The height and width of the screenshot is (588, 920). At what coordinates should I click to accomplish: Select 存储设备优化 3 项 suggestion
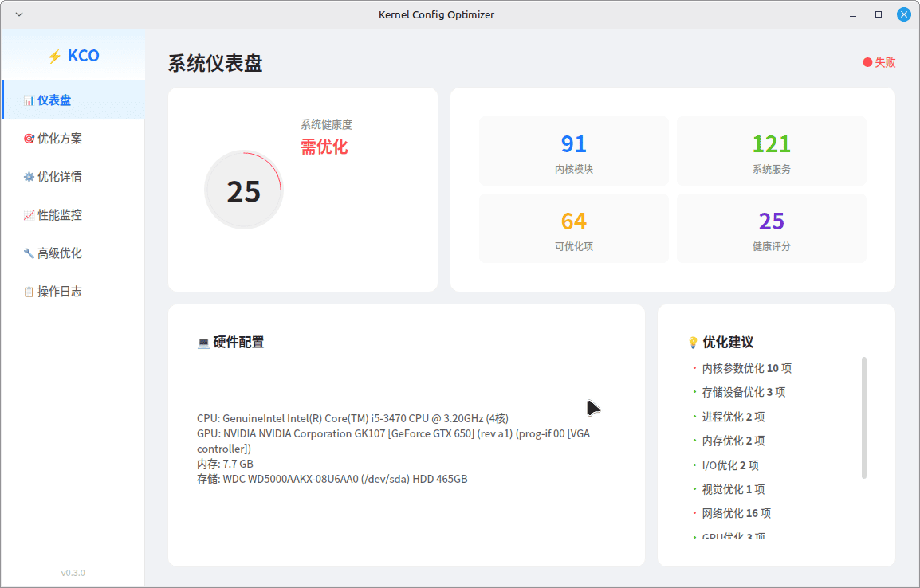pyautogui.click(x=743, y=392)
